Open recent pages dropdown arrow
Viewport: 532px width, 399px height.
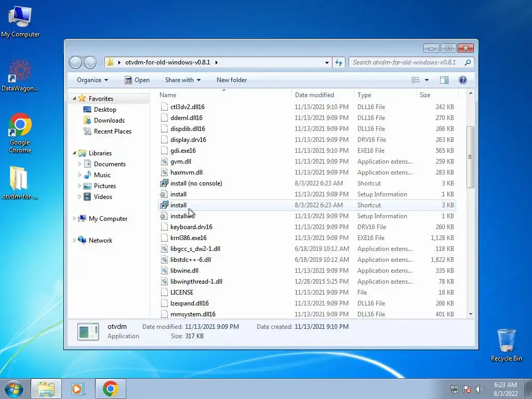tap(100, 63)
